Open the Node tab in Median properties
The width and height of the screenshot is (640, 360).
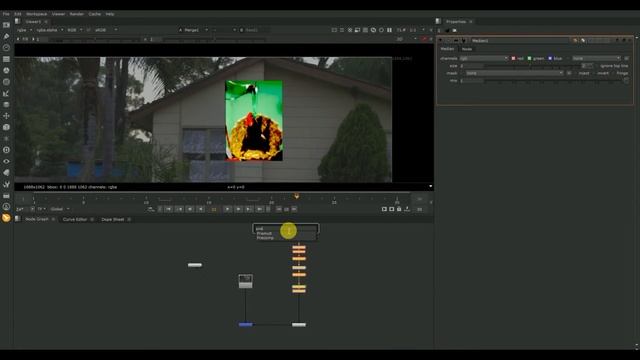[467, 49]
